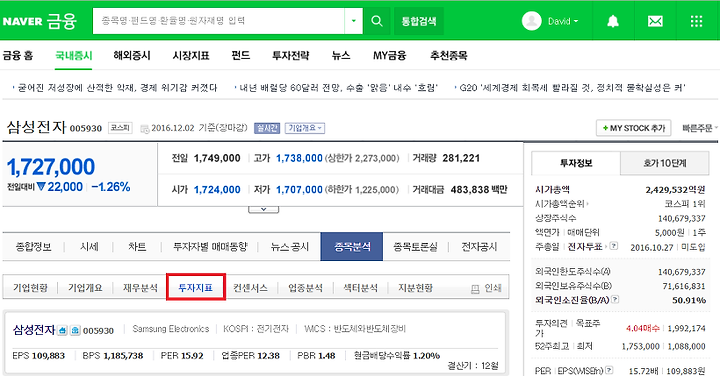The height and width of the screenshot is (376, 720).
Task: Open the 전자공시 tab
Action: pyautogui.click(x=479, y=247)
